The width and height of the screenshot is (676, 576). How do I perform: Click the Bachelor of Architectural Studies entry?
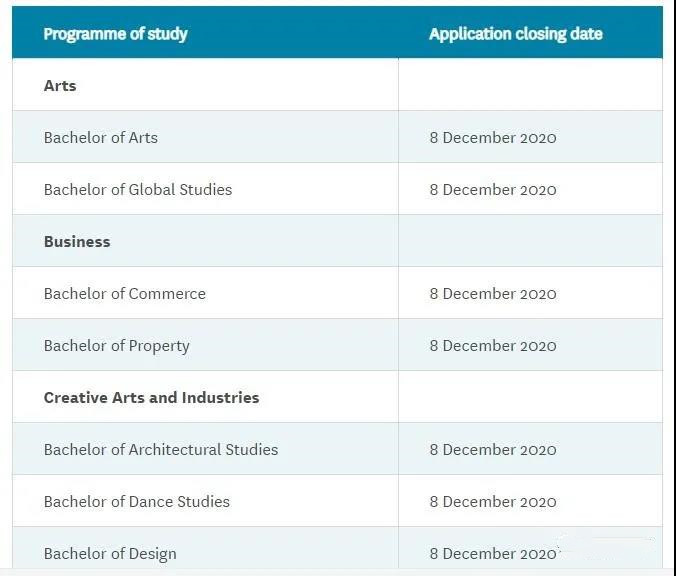[x=161, y=450]
